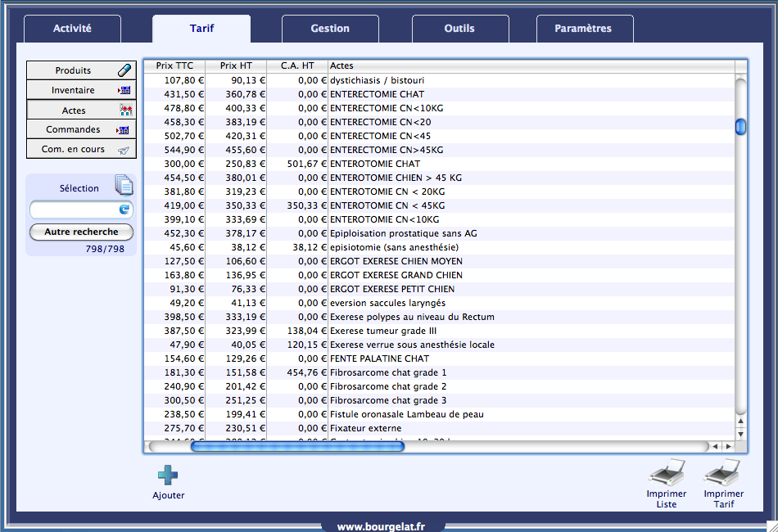Switch to the Tarif tab

point(201,29)
